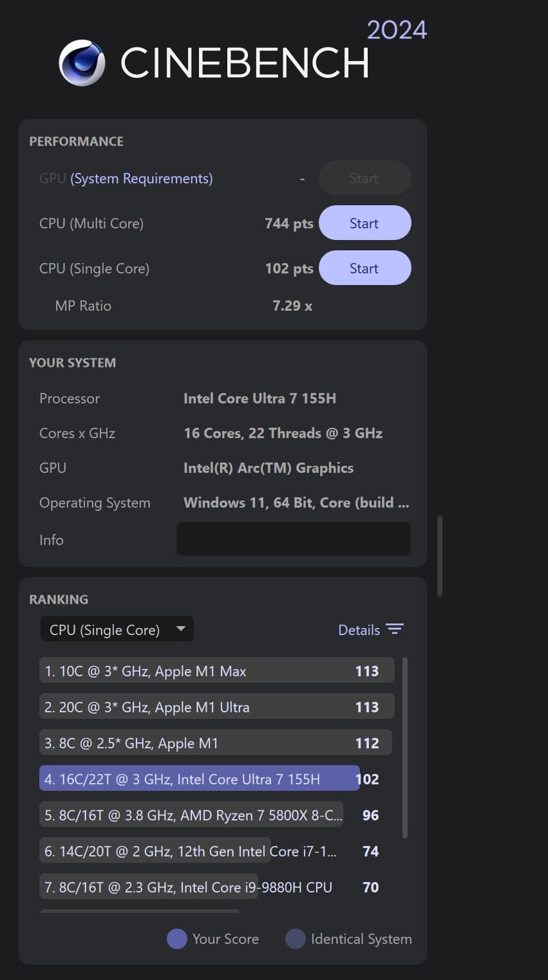Click the Cinebench sphere logo icon

(82, 63)
